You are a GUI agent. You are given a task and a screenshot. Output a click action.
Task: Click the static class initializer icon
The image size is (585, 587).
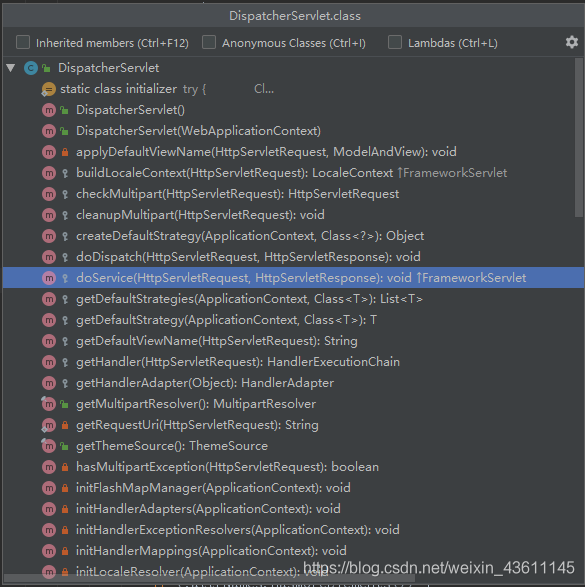click(x=49, y=89)
